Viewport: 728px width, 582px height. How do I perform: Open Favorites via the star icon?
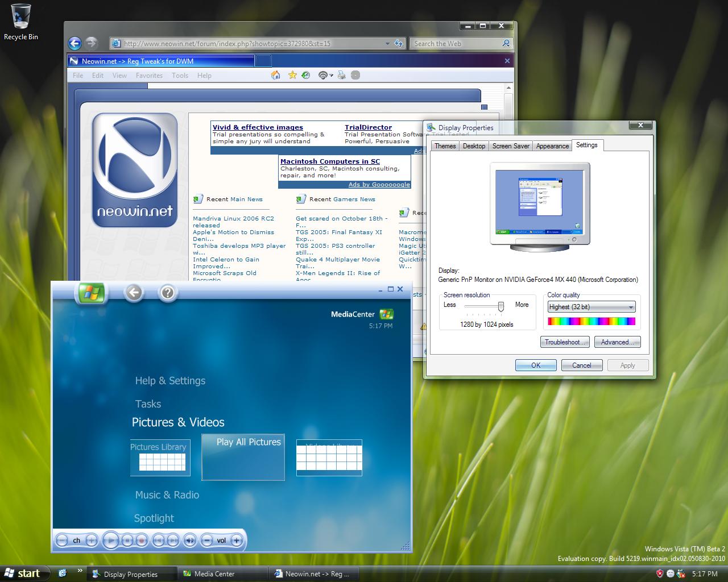pos(292,75)
